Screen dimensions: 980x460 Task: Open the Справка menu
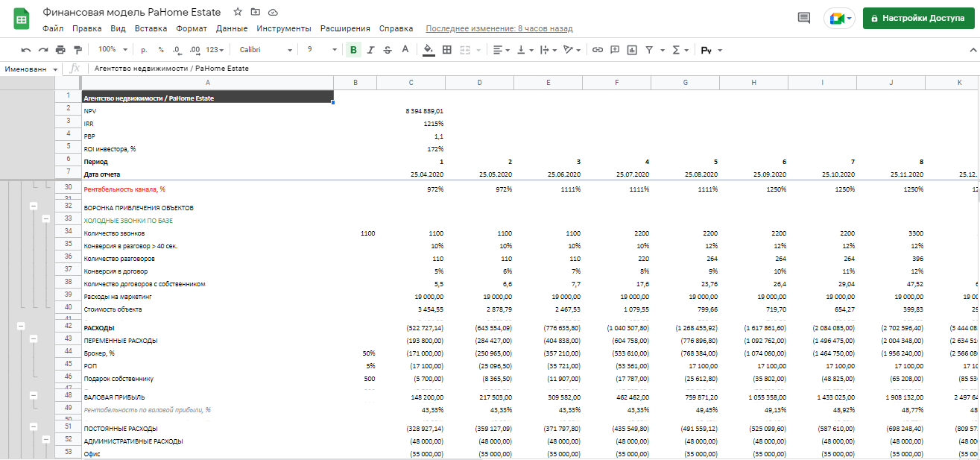point(396,28)
